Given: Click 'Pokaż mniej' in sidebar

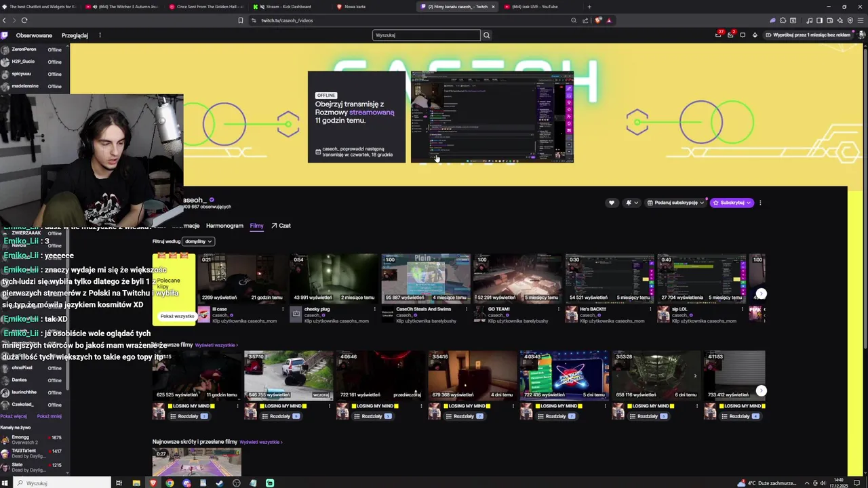Looking at the screenshot, I should pyautogui.click(x=50, y=416).
